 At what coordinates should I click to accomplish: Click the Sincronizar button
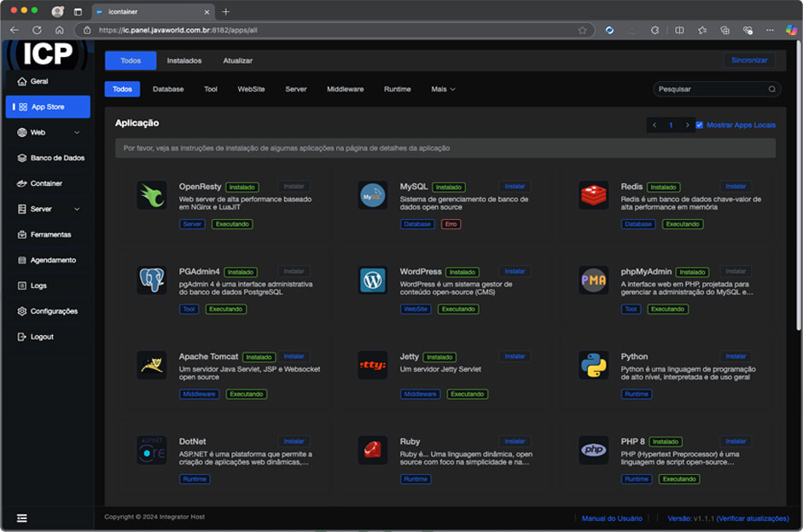[x=749, y=61]
